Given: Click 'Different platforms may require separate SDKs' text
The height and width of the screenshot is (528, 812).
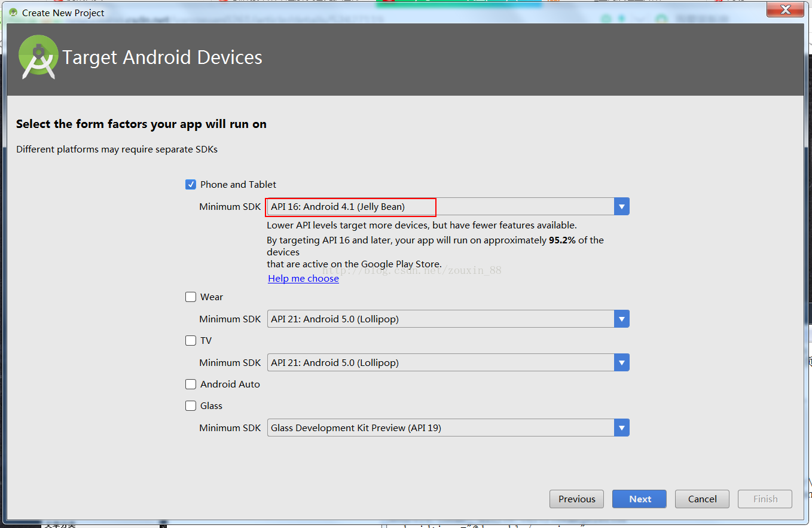Looking at the screenshot, I should 117,149.
